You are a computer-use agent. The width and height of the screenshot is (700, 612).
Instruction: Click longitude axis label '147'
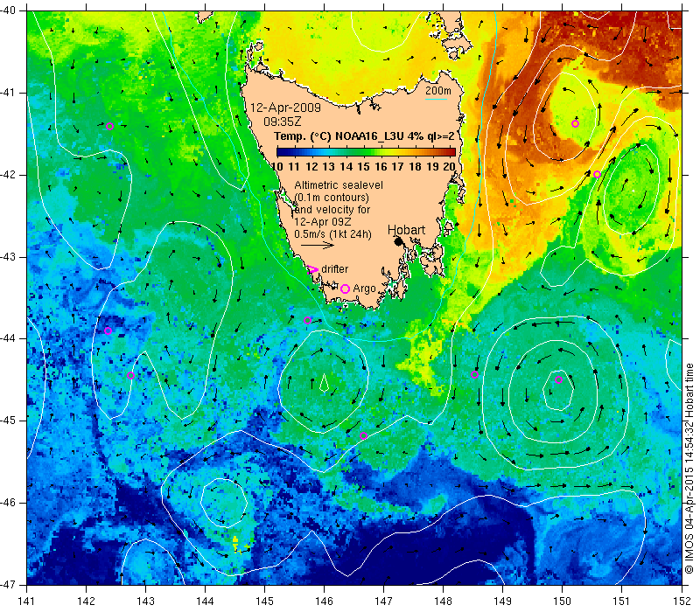click(x=383, y=601)
